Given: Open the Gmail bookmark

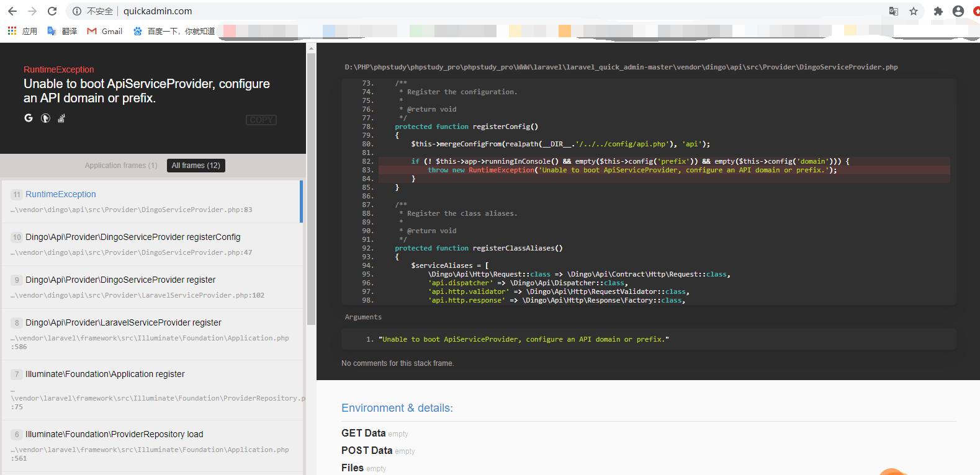Looking at the screenshot, I should [x=105, y=31].
